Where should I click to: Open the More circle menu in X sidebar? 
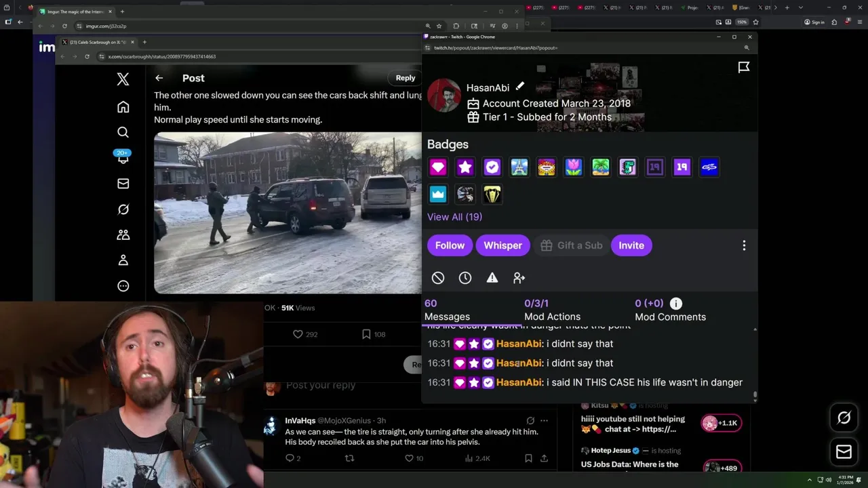[x=123, y=286]
